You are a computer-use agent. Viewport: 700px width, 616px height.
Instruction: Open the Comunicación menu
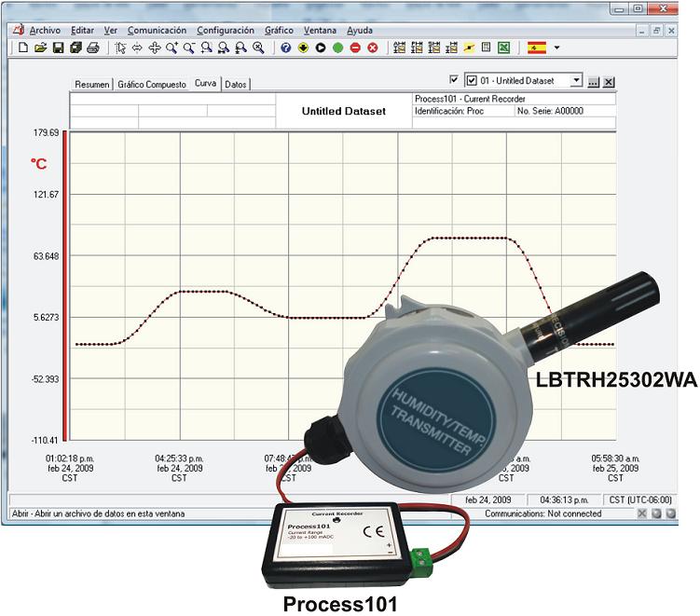coord(157,31)
